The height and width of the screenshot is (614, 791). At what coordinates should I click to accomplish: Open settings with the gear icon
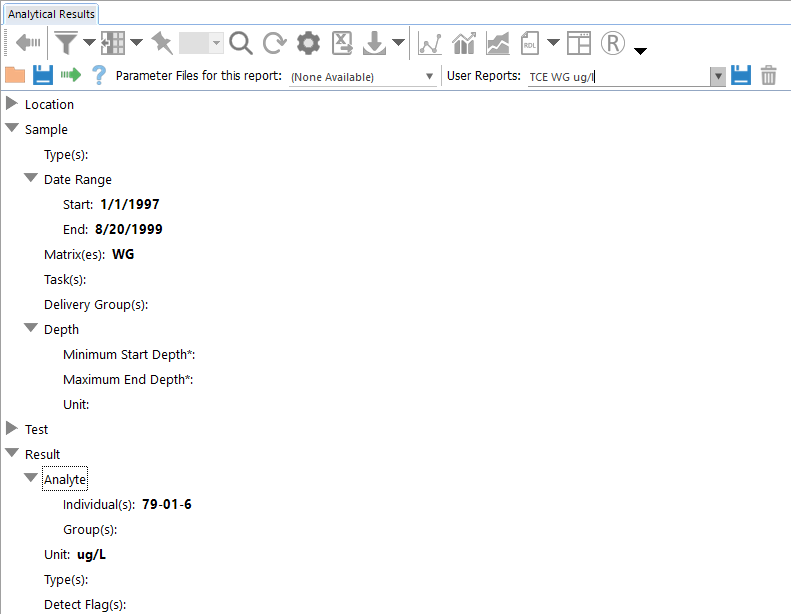pos(308,43)
